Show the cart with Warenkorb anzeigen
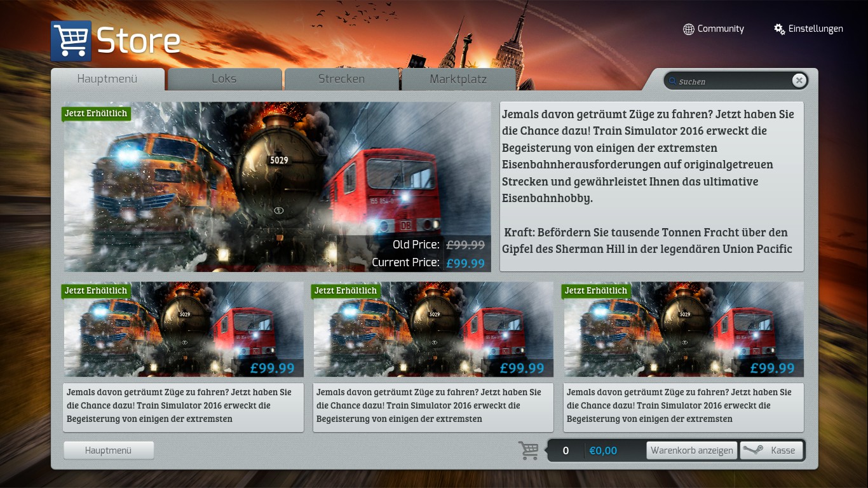This screenshot has height=488, width=868. [x=692, y=451]
